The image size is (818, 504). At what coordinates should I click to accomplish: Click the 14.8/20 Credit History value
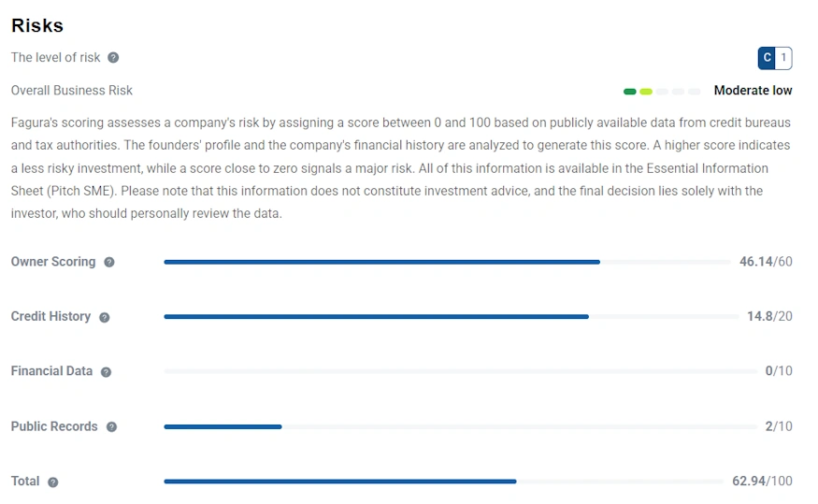769,316
